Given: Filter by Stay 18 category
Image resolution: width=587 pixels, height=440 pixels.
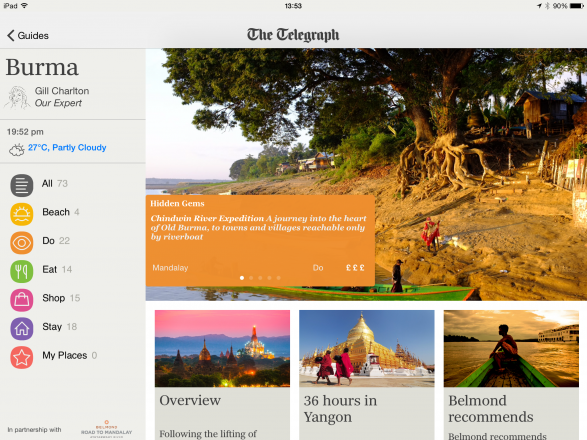Looking at the screenshot, I should point(59,327).
